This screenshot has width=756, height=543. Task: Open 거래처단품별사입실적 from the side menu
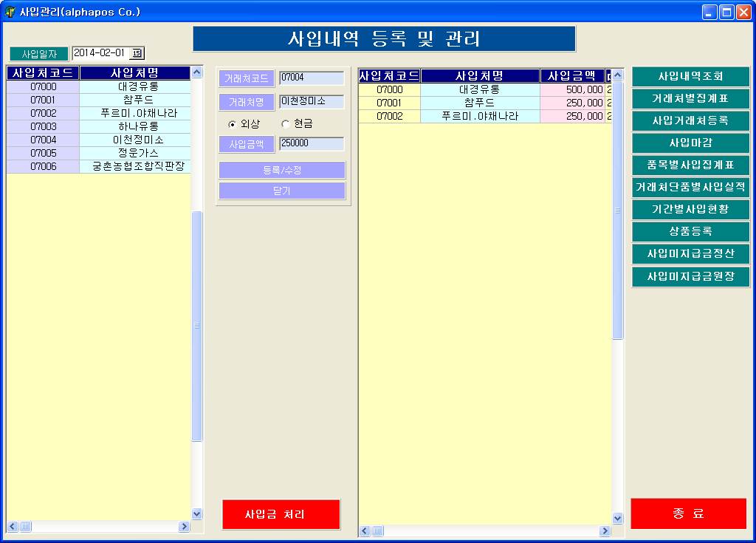[x=690, y=187]
